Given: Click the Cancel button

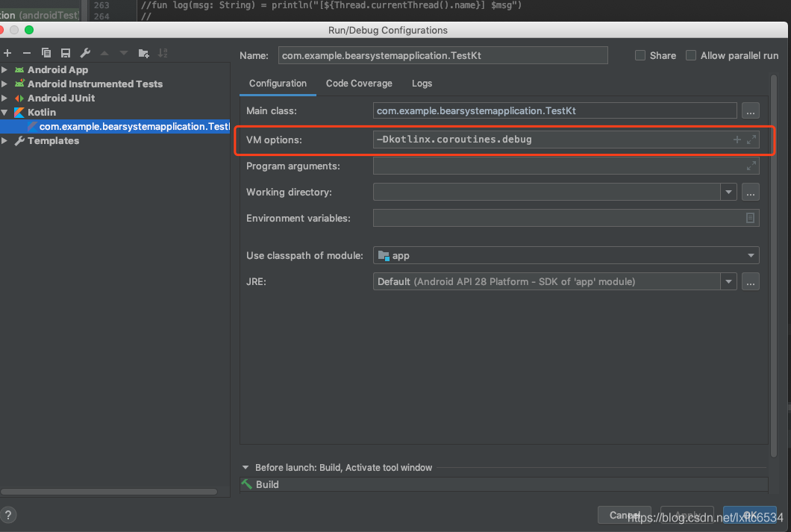Looking at the screenshot, I should click(624, 515).
